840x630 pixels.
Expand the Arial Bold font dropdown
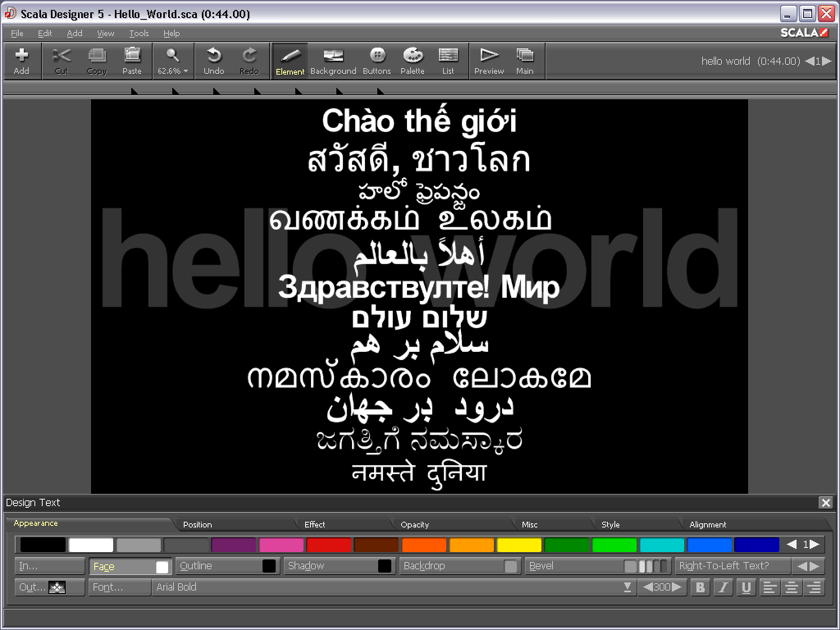pyautogui.click(x=628, y=587)
